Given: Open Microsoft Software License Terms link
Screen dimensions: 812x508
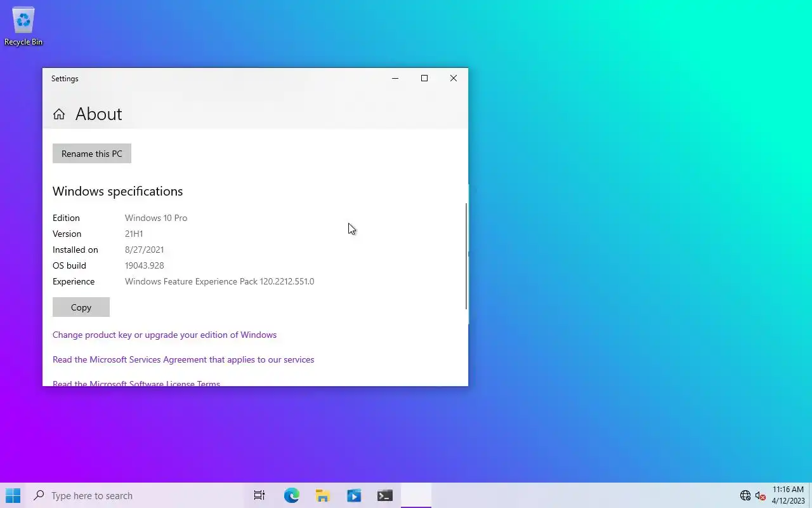Looking at the screenshot, I should tap(136, 383).
